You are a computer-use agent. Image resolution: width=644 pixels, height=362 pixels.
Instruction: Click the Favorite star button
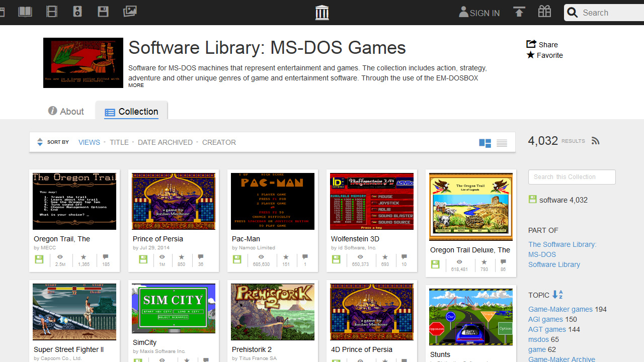pos(545,55)
